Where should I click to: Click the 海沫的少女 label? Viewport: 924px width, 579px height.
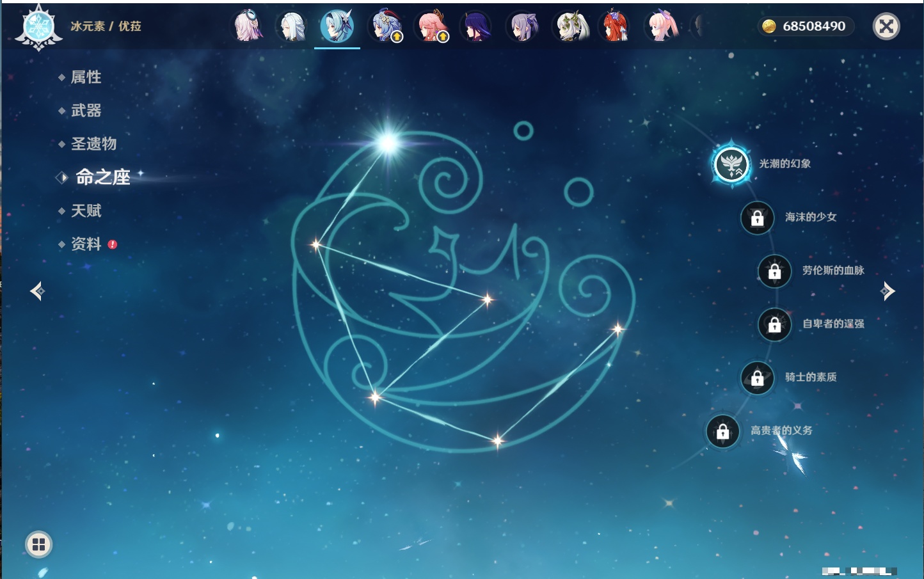(811, 217)
